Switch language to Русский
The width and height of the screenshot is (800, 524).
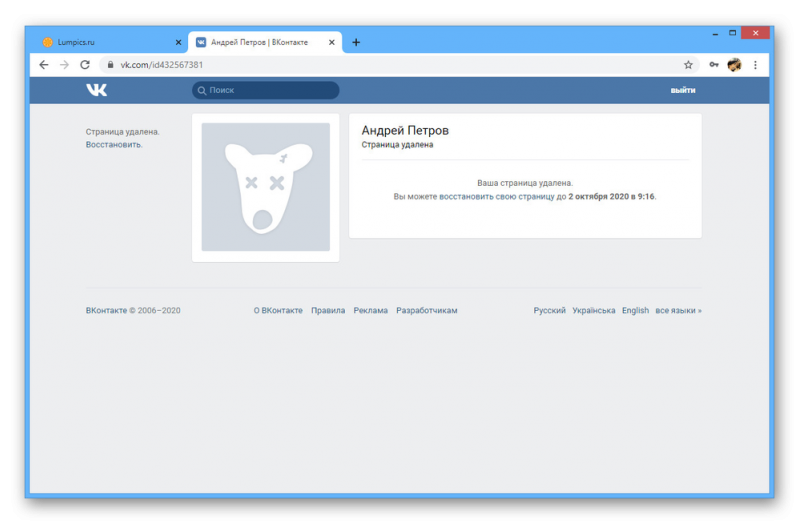[549, 310]
